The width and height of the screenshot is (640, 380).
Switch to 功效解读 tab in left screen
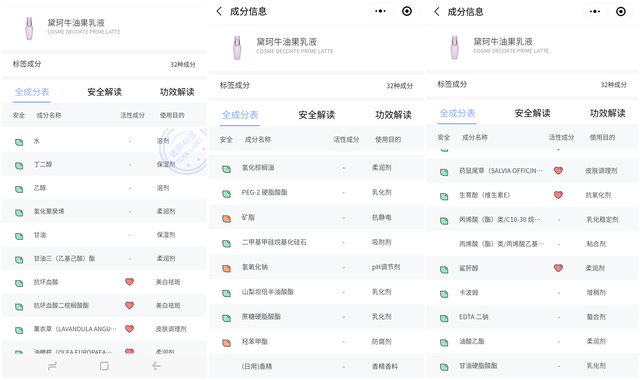(x=177, y=92)
